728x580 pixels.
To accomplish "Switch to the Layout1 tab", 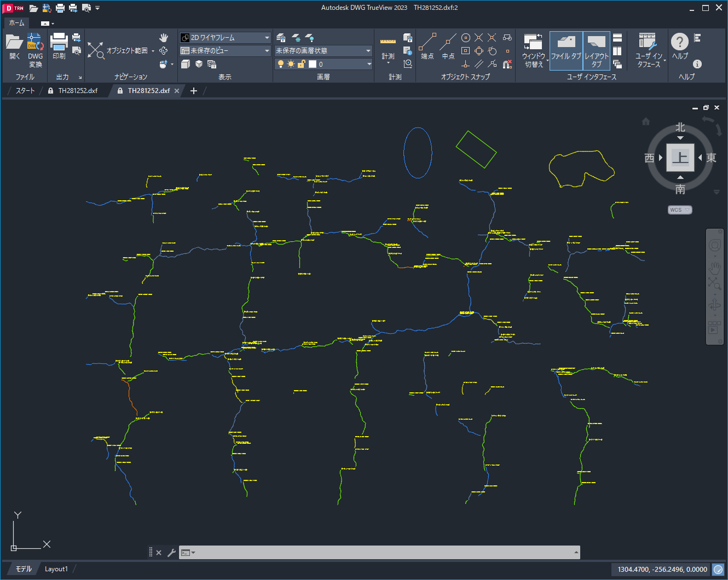I will coord(56,569).
